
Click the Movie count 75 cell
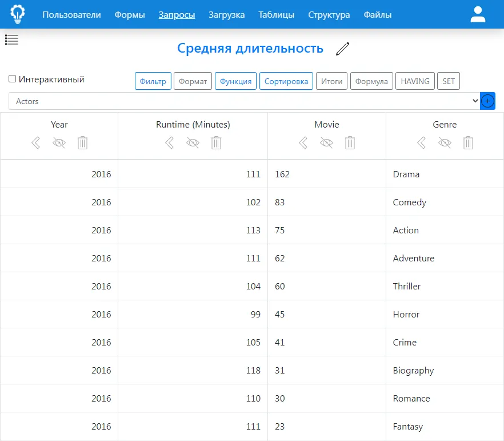[327, 230]
